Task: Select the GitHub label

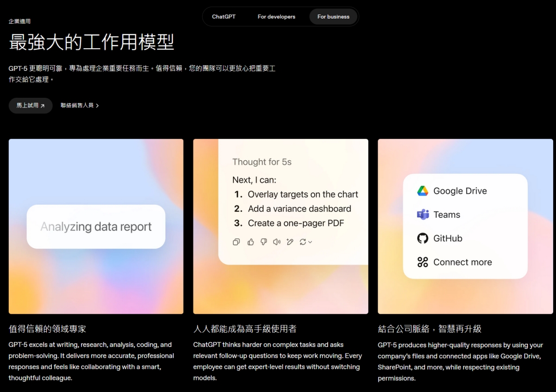Action: [448, 238]
